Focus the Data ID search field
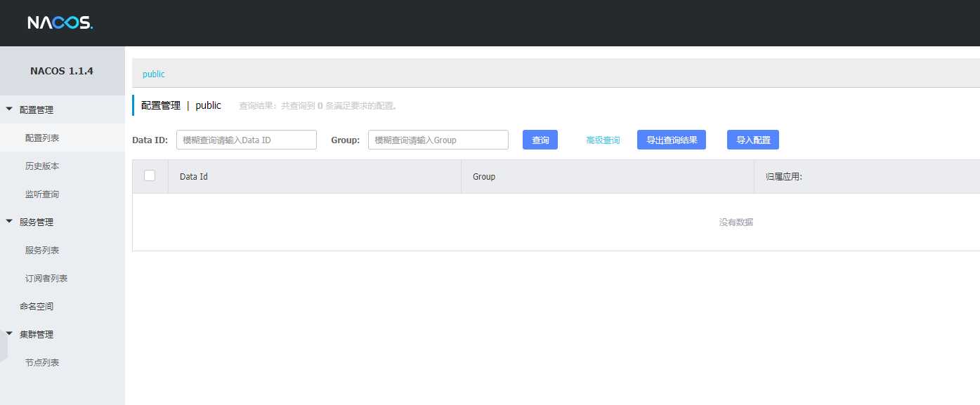Image resolution: width=980 pixels, height=405 pixels. pyautogui.click(x=247, y=140)
